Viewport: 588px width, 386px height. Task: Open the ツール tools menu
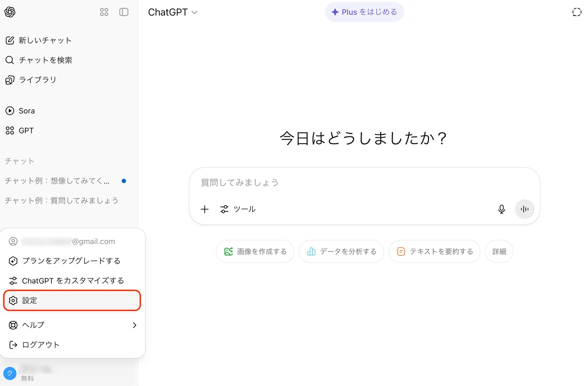[238, 209]
